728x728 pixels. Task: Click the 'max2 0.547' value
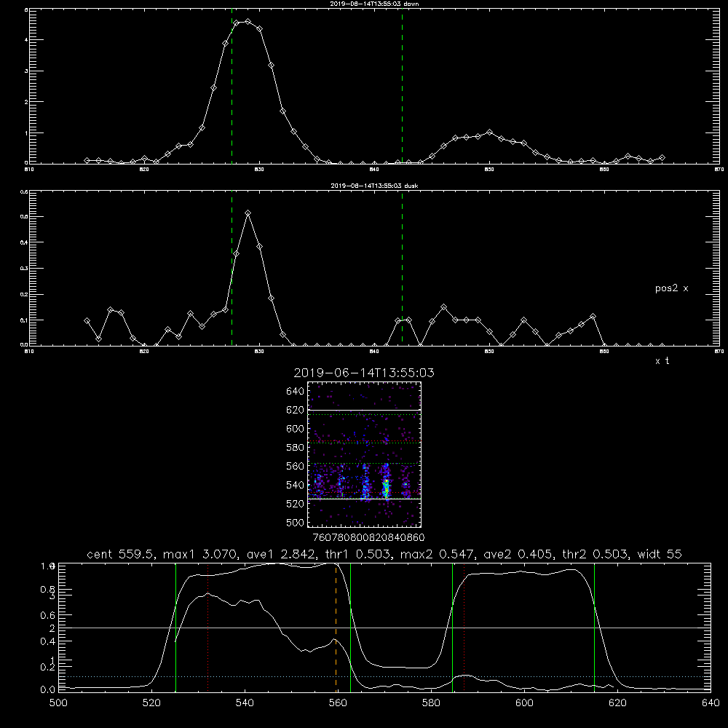click(438, 554)
